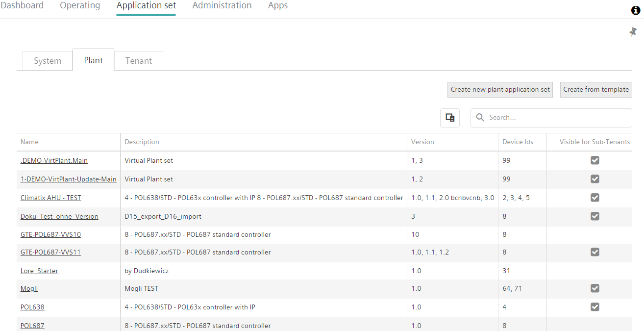This screenshot has height=331, width=644.
Task: Open the Apps menu item
Action: pos(278,6)
